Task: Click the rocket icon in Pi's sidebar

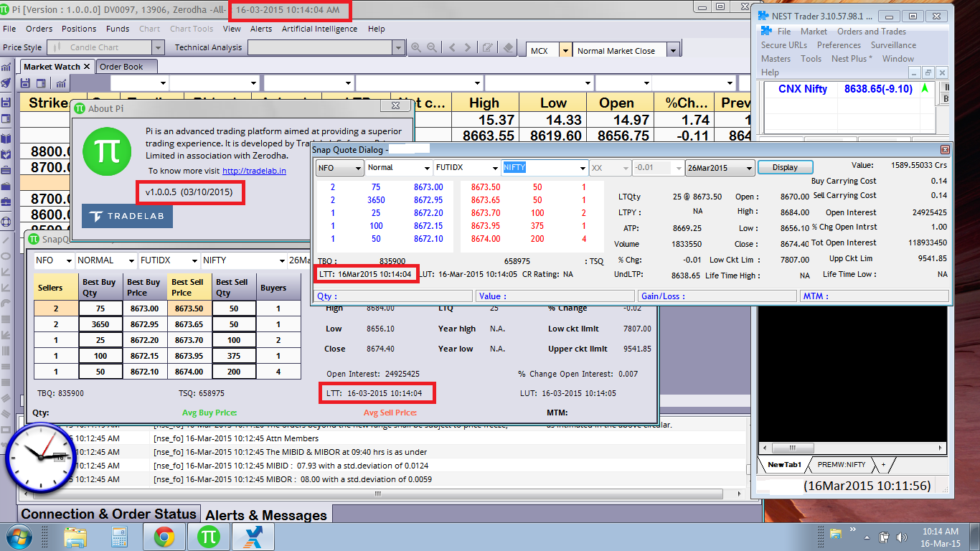Action: tap(6, 84)
